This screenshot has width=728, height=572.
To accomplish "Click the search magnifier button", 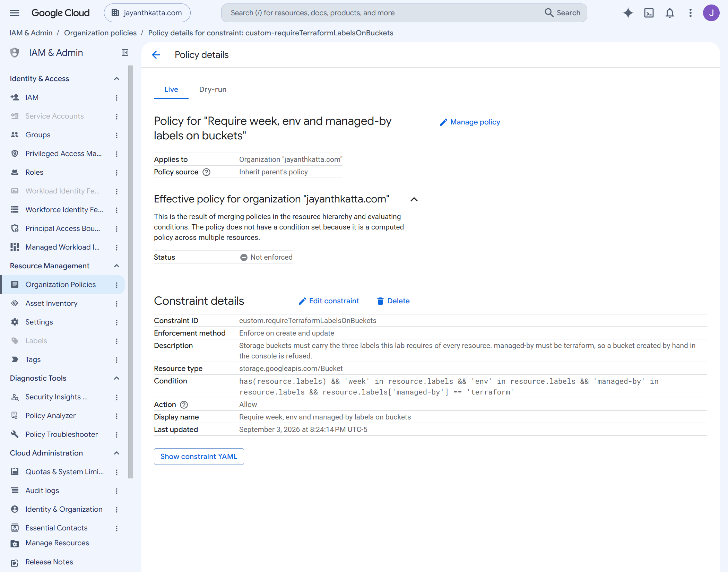I will coord(562,13).
